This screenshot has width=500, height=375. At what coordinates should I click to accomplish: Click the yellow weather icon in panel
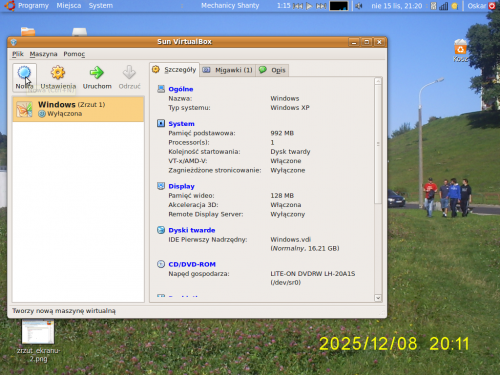(x=454, y=6)
